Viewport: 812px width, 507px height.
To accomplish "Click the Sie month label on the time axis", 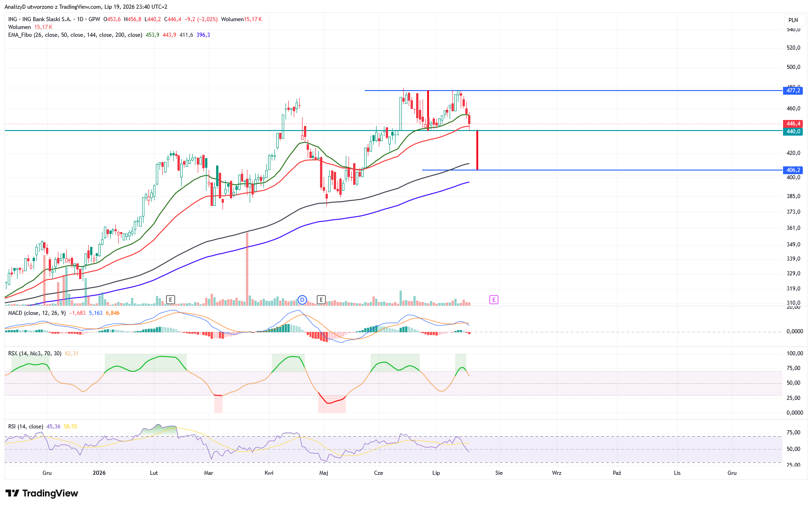I will point(499,473).
